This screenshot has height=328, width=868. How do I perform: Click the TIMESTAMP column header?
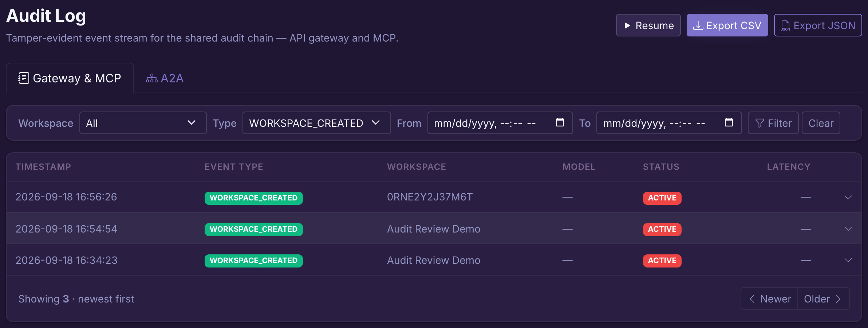[43, 167]
